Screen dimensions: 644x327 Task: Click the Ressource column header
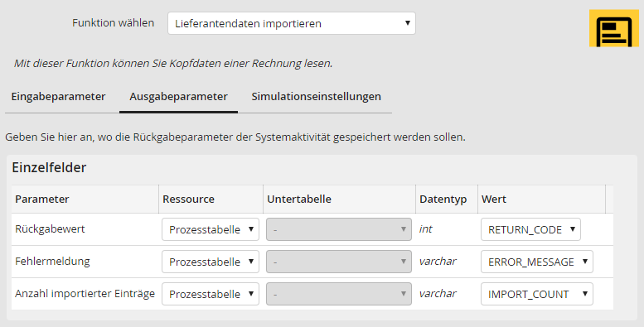point(188,199)
